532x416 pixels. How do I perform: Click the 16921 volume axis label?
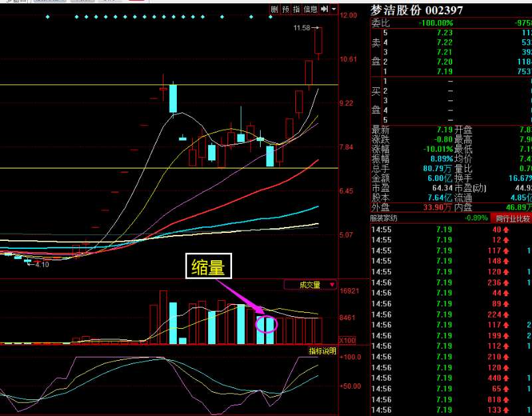(x=349, y=291)
